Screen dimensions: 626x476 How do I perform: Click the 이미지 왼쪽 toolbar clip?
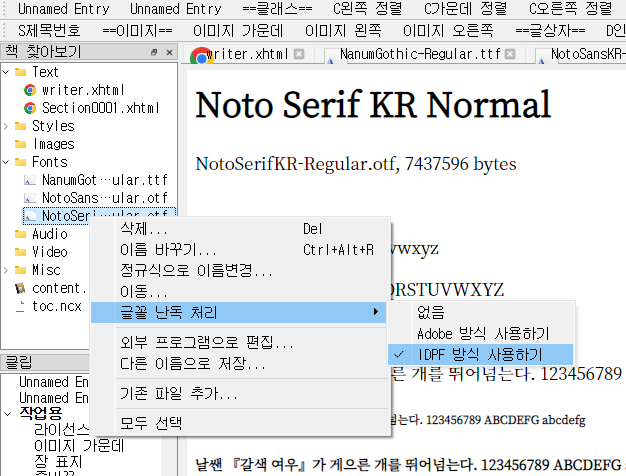coord(343,30)
